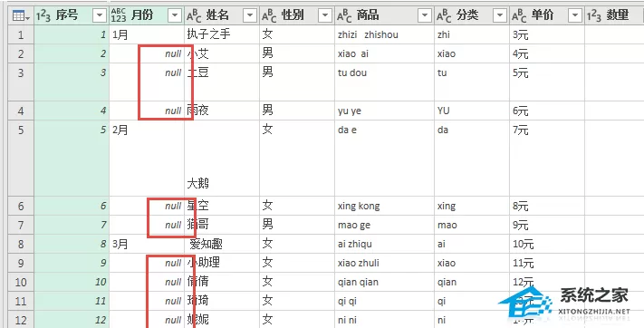The image size is (644, 328).
Task: Click the 猫哥 name cell
Action: [x=222, y=225]
